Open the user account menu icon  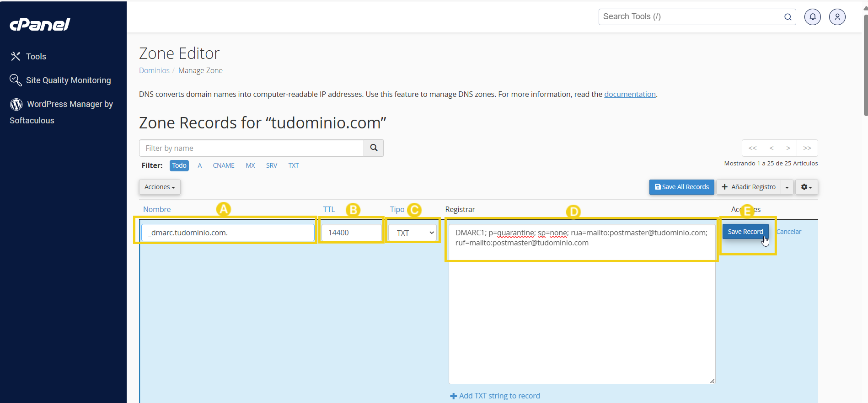pyautogui.click(x=837, y=17)
